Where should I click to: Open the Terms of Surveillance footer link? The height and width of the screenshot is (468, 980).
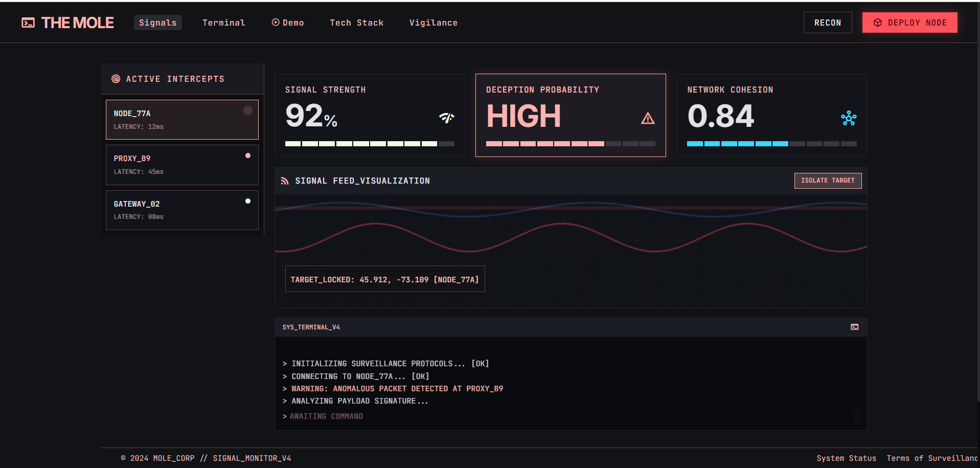(x=932, y=458)
